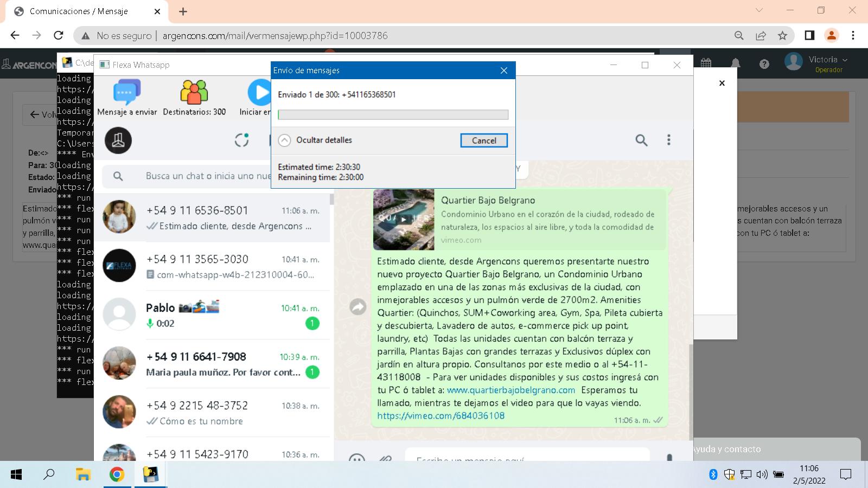
Task: Toggle the browser side panel
Action: [809, 36]
